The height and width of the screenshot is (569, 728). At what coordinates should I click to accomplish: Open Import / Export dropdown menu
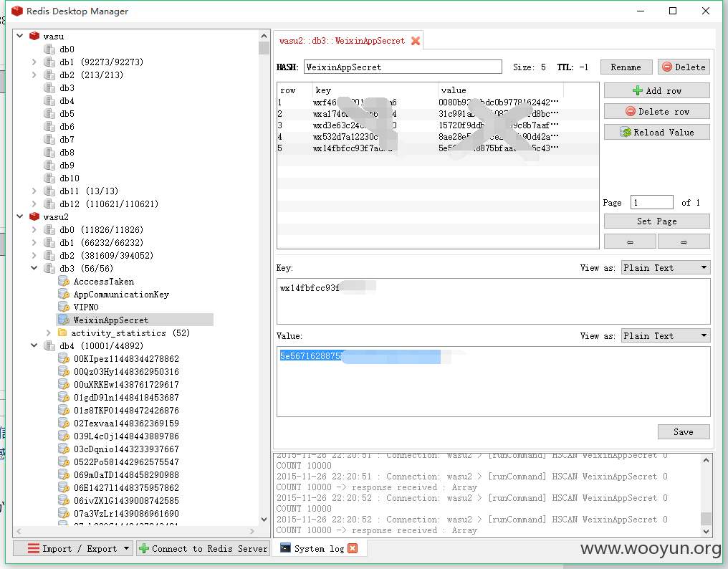click(73, 548)
